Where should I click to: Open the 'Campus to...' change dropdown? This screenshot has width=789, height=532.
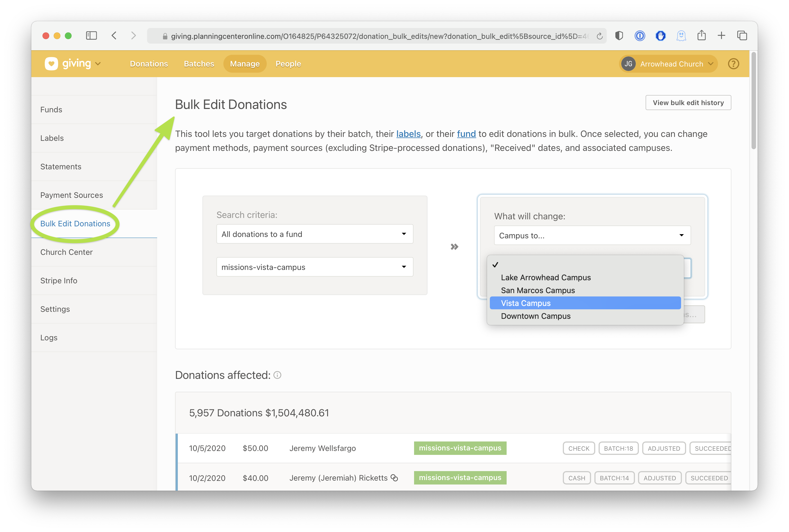pyautogui.click(x=592, y=236)
